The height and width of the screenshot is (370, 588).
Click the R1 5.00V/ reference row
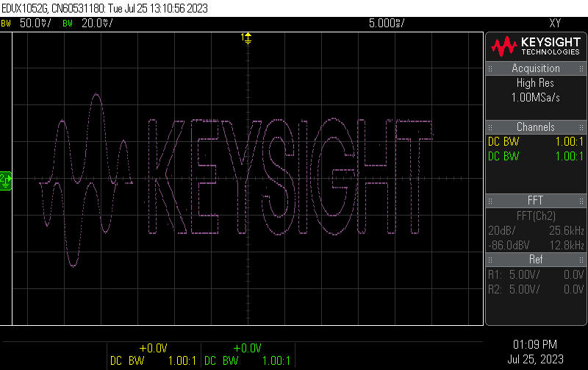(536, 274)
